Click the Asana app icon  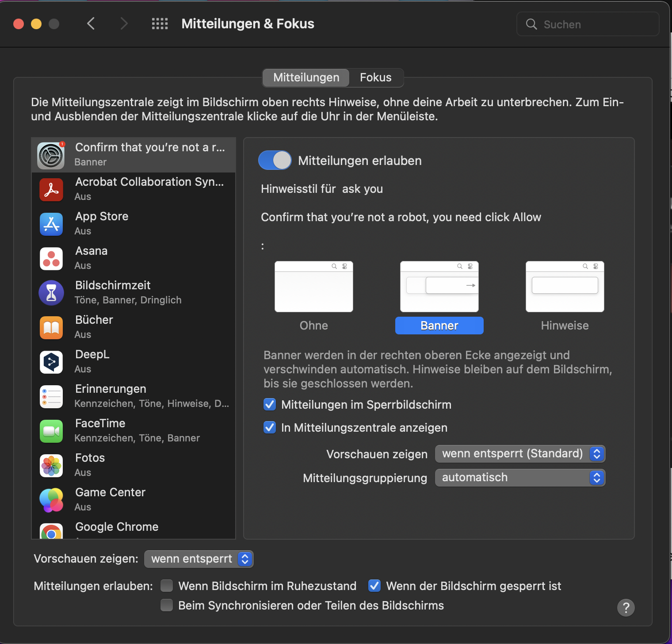tap(51, 259)
